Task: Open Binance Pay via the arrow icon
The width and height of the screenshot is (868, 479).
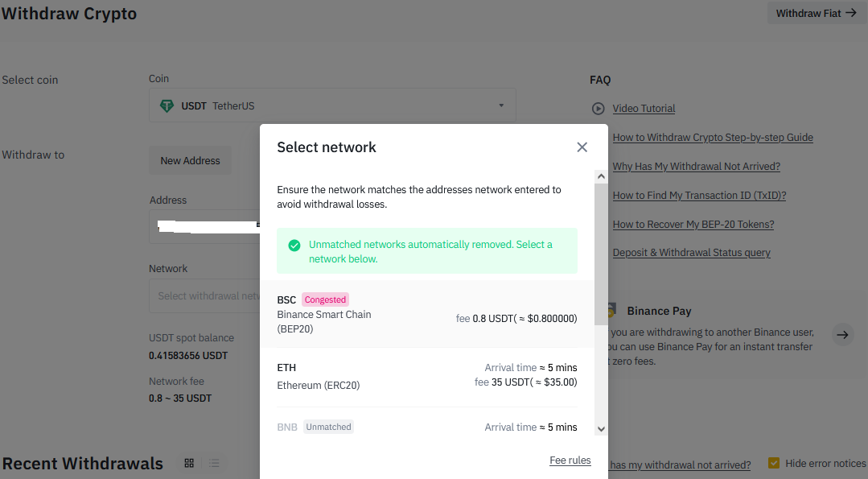Action: click(841, 334)
